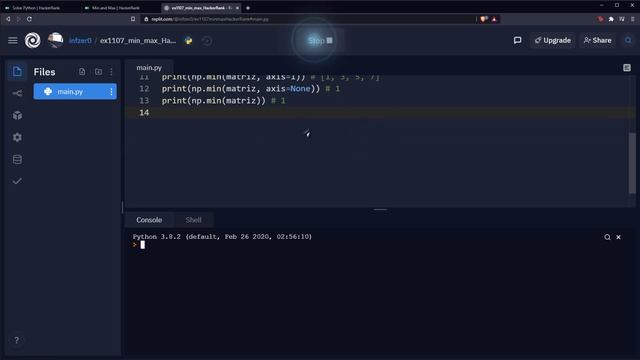The width and height of the screenshot is (640, 360).
Task: Open the Database sidebar icon
Action: (x=17, y=159)
